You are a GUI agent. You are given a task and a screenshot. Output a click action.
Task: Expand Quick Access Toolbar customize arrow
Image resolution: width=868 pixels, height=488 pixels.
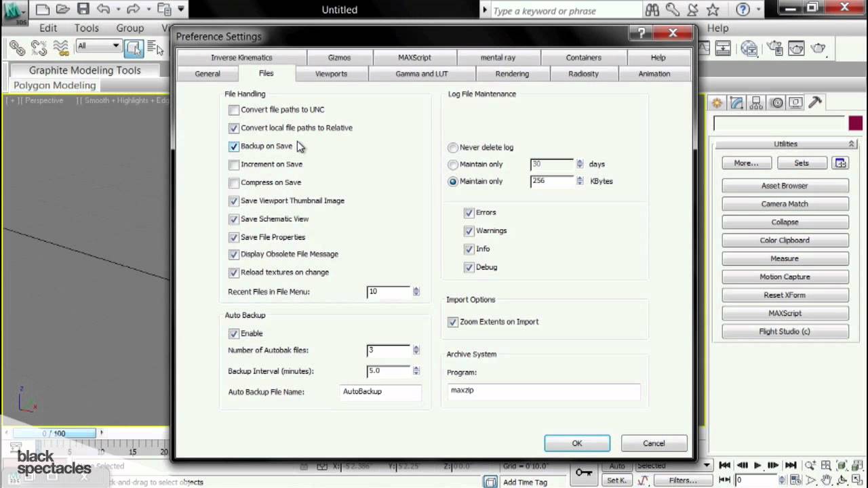point(181,9)
